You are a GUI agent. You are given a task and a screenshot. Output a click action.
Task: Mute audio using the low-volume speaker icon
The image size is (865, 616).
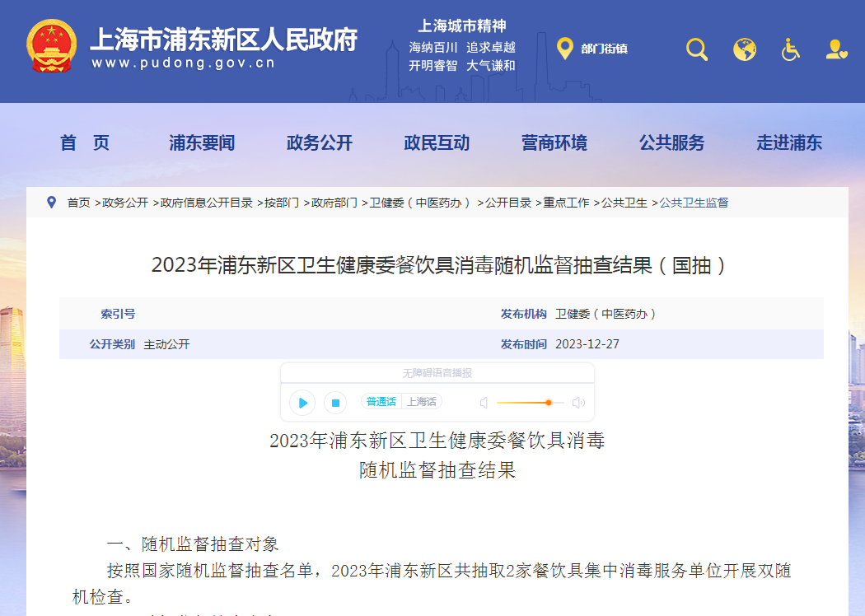pos(484,403)
